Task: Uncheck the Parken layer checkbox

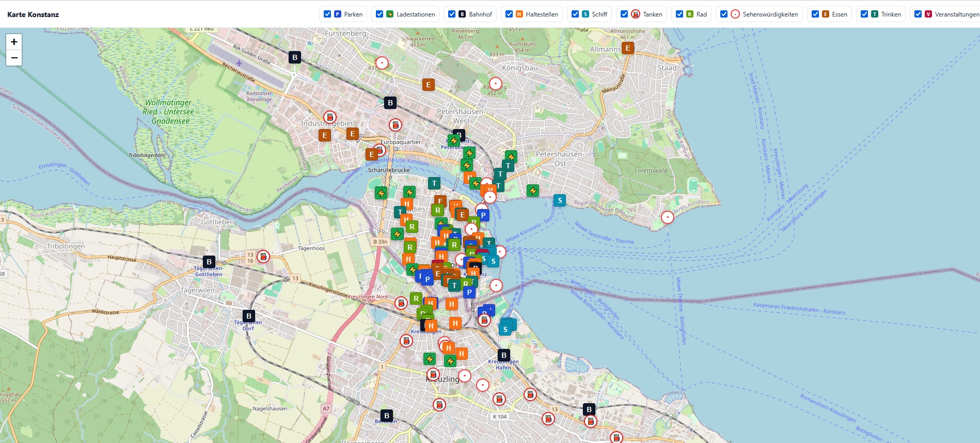Action: pos(327,14)
